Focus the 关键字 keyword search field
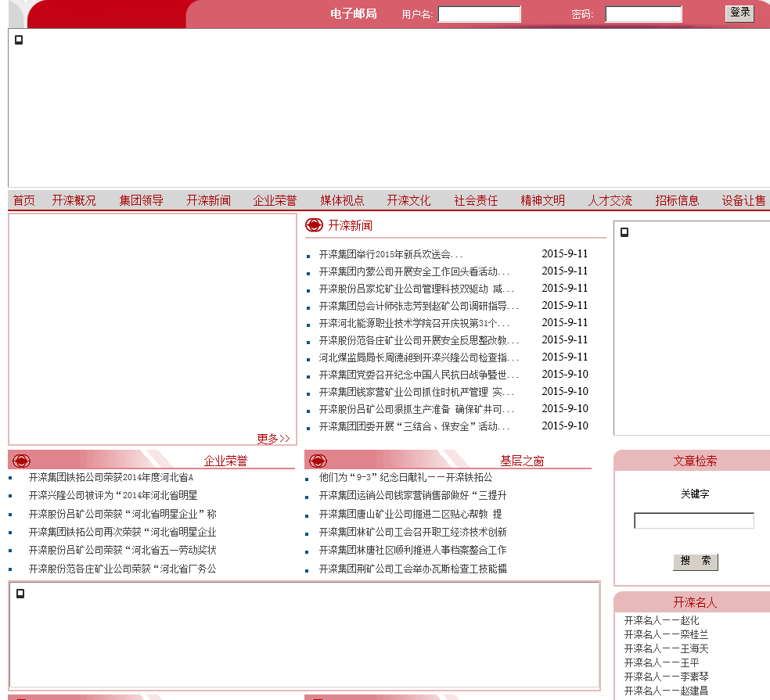770x700 pixels. 694,520
